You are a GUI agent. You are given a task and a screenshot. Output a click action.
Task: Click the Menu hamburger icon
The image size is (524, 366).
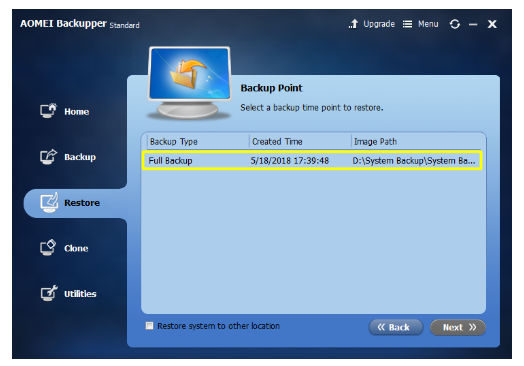pos(407,24)
